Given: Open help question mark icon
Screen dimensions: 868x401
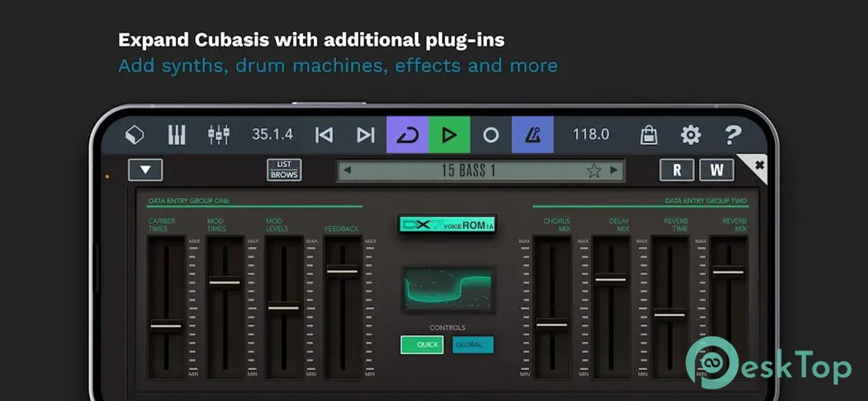Looking at the screenshot, I should (733, 135).
